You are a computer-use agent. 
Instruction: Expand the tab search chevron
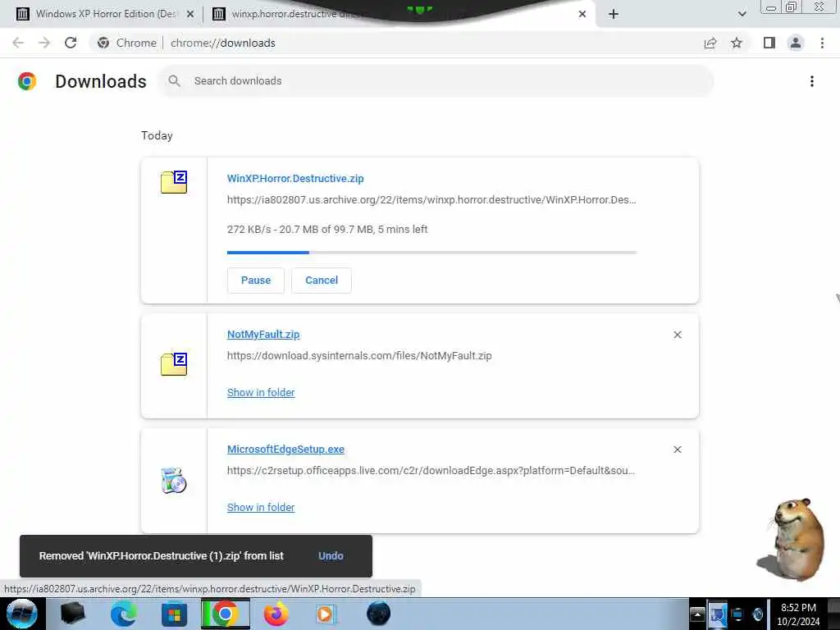click(x=742, y=15)
